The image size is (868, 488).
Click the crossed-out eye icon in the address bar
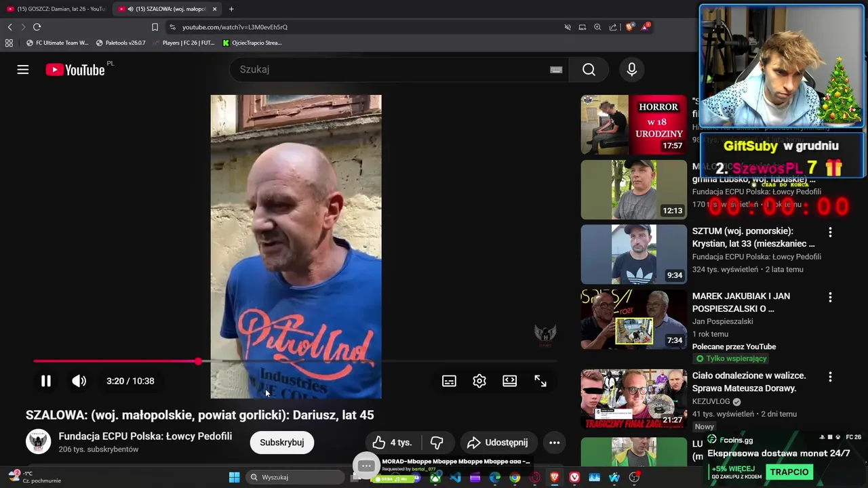coord(568,27)
